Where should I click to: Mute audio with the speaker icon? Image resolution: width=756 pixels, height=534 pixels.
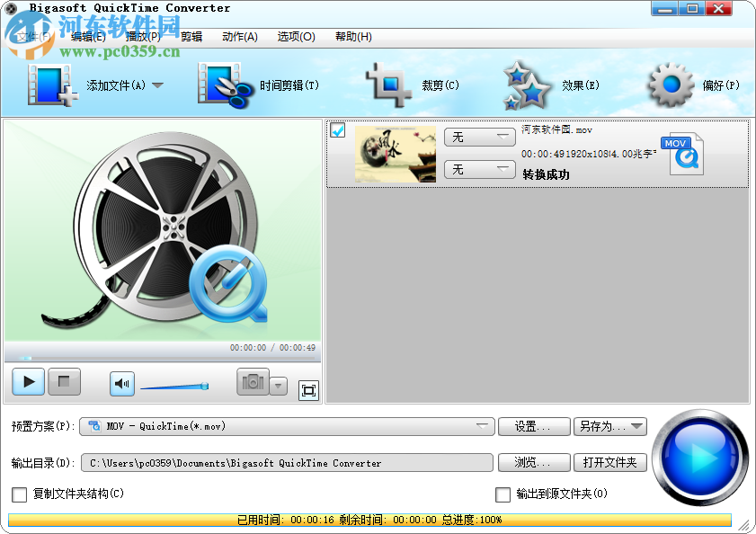(120, 382)
